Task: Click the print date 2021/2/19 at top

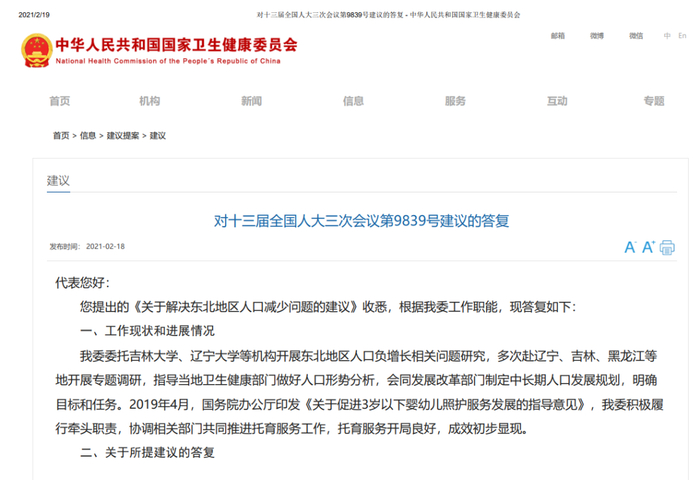Action: point(34,15)
